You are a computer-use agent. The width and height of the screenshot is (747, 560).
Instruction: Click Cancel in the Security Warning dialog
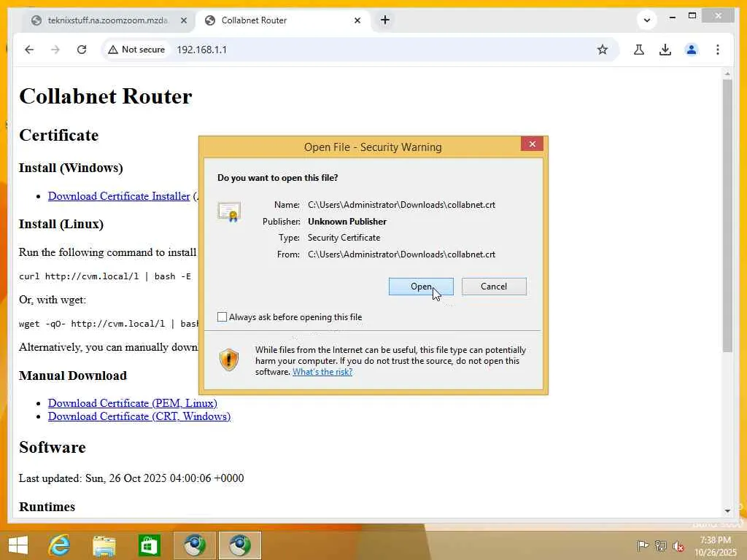tap(494, 286)
